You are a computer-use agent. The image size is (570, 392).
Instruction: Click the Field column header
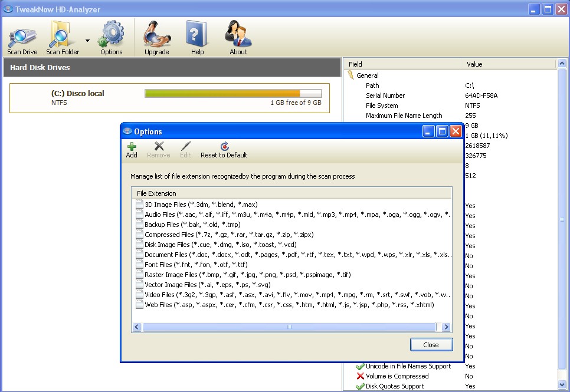[402, 64]
